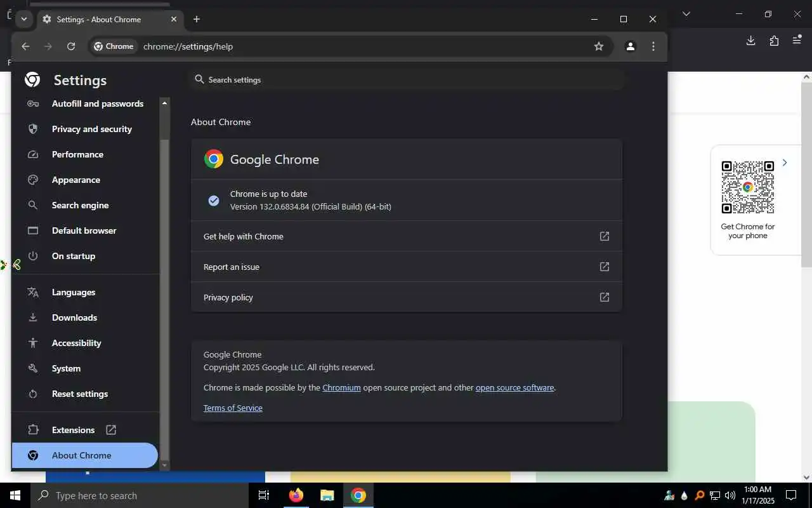Viewport: 812px width, 508px height.
Task: Click the On startup power icon
Action: tap(33, 256)
